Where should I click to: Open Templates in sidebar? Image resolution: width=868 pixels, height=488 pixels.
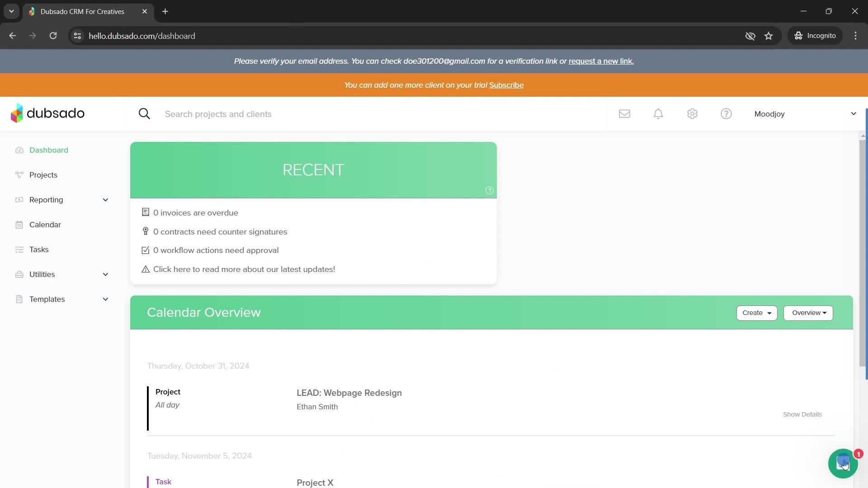tap(47, 299)
